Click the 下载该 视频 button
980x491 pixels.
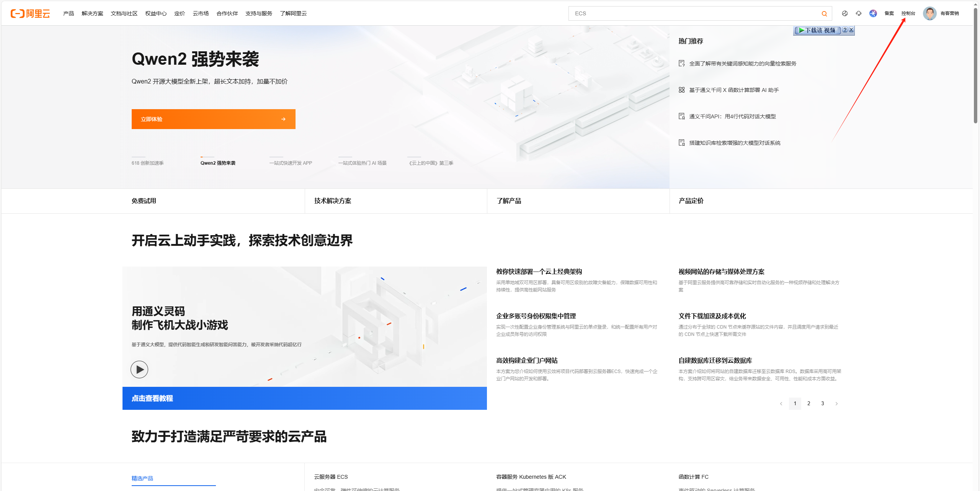(x=817, y=30)
